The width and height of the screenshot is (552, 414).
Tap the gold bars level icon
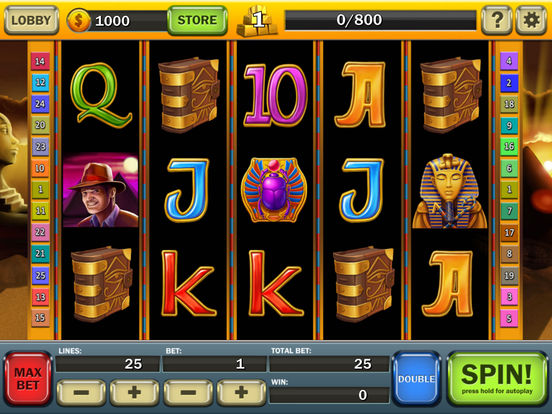(257, 21)
